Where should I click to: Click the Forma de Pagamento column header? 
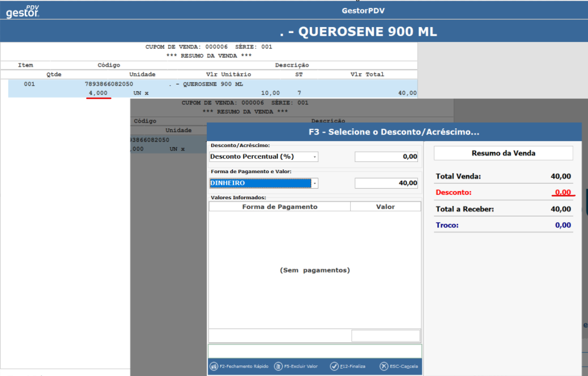(279, 207)
